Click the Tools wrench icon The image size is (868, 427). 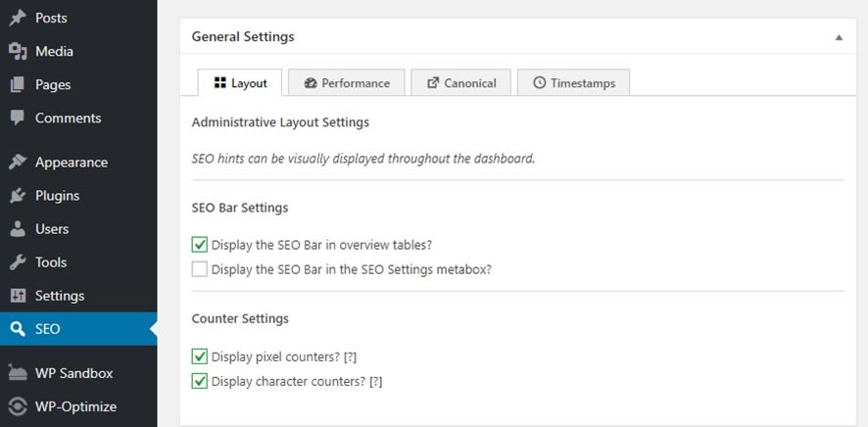pyautogui.click(x=18, y=262)
